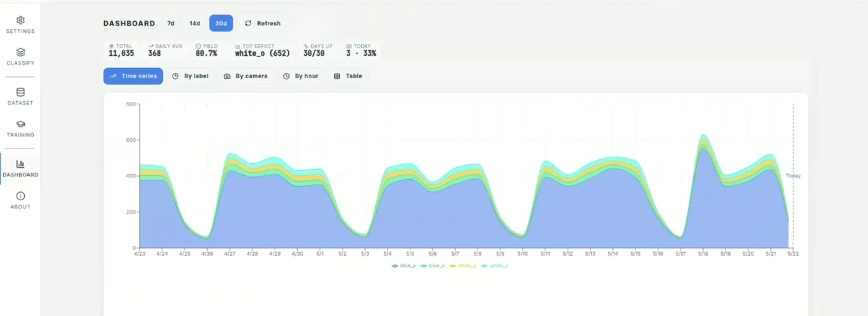868x316 pixels.
Task: Click the DASHBOARD page heading
Action: (129, 24)
